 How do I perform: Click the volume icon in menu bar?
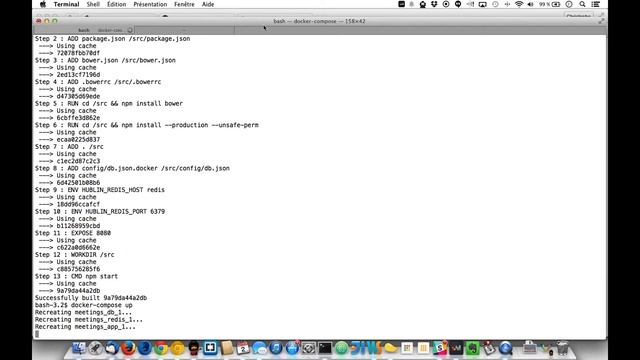click(x=530, y=4)
